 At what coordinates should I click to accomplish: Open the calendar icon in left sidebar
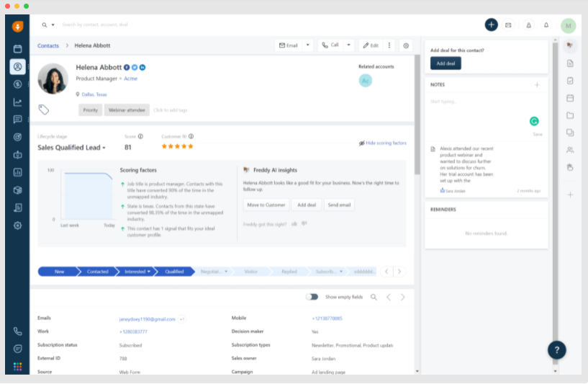17,49
